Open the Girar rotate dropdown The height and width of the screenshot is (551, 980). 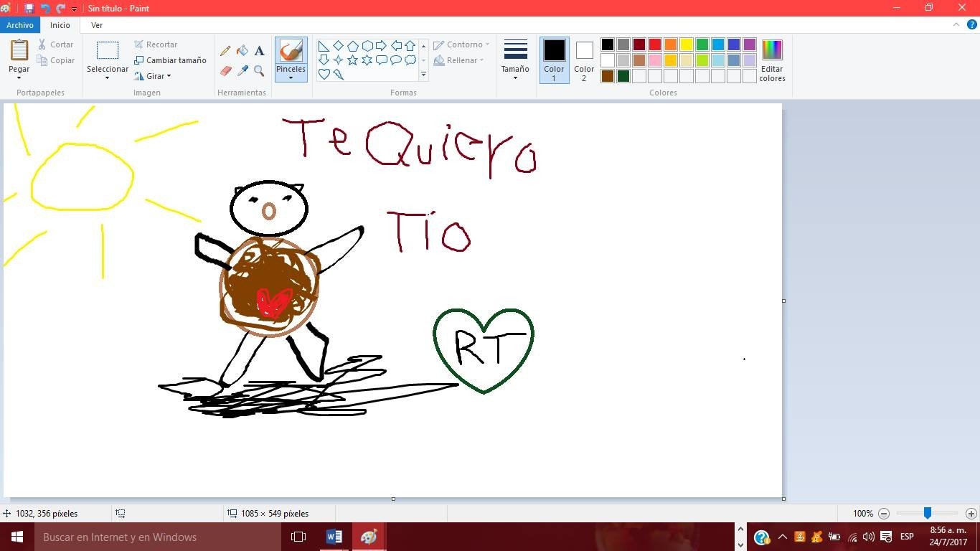pos(154,76)
